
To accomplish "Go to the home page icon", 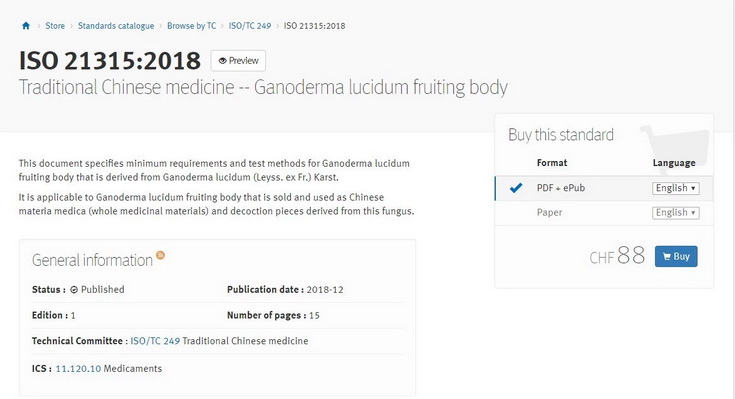I will (x=26, y=26).
